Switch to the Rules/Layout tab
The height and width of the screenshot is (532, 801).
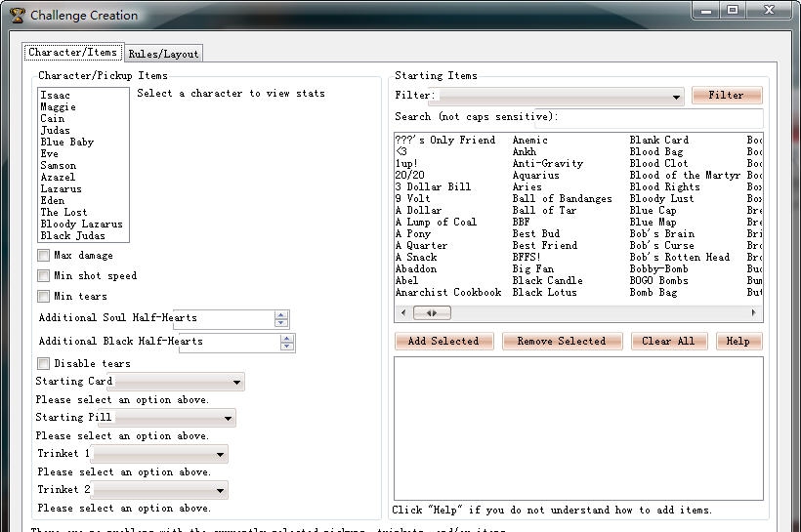pos(163,54)
